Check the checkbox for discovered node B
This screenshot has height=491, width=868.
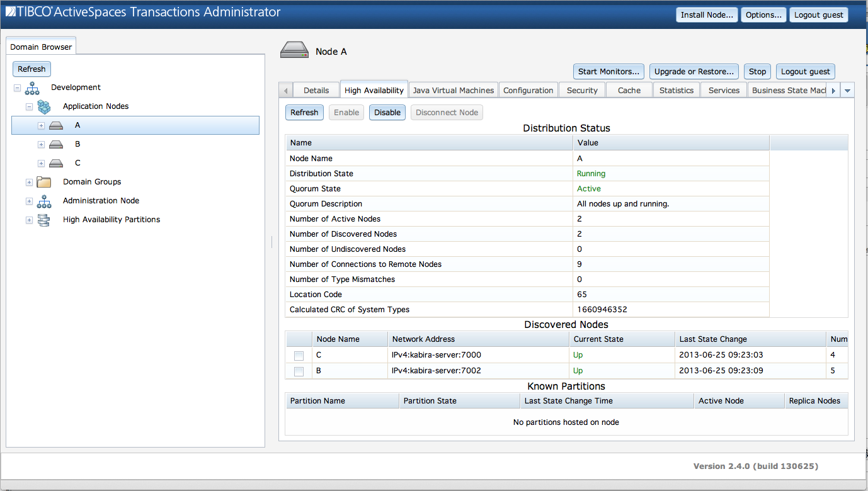pyautogui.click(x=299, y=371)
